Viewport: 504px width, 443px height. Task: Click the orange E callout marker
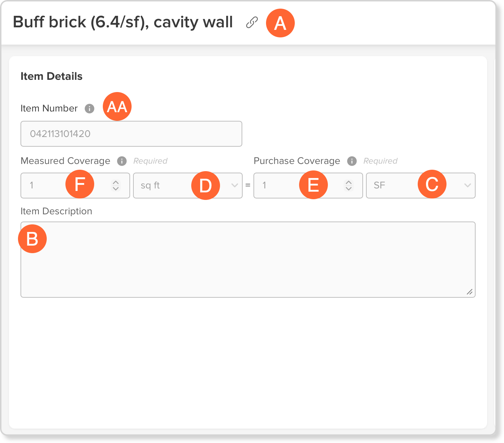pos(313,185)
